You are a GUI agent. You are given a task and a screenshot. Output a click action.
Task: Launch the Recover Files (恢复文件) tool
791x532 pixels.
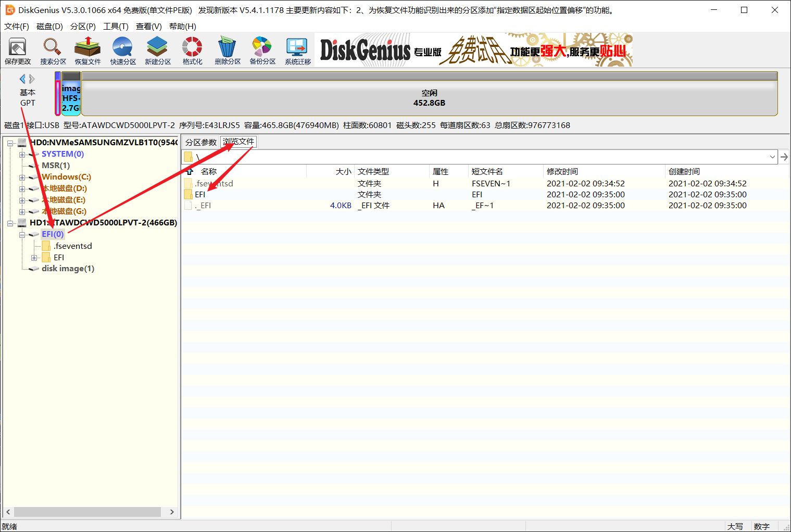87,50
